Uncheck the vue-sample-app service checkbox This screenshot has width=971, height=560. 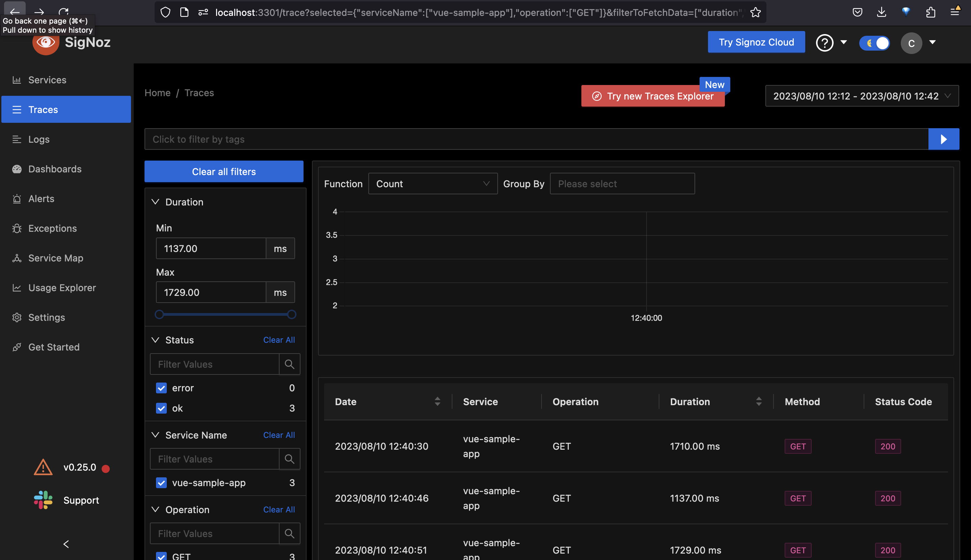coord(161,482)
